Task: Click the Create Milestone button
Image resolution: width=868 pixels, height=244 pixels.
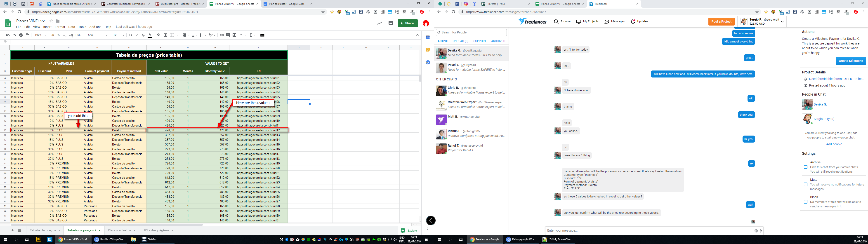Action: (x=850, y=61)
